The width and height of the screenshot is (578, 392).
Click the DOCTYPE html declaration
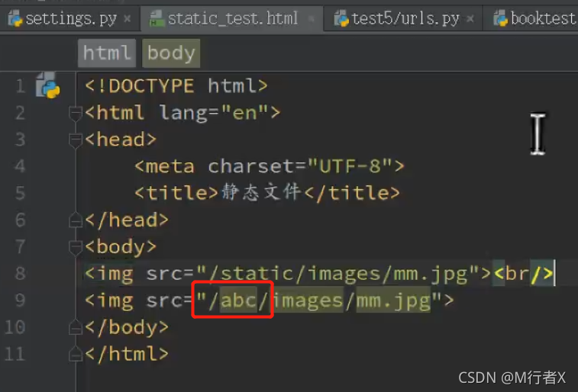click(176, 86)
